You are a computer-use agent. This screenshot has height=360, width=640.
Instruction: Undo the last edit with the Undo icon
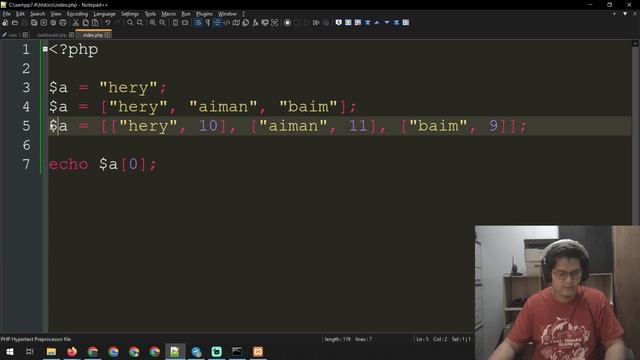[x=107, y=23]
